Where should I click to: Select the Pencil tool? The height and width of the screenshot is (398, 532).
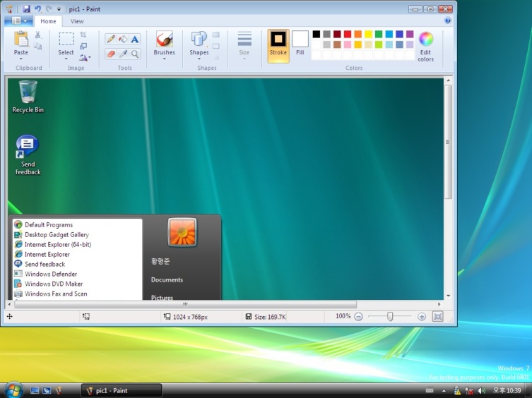[111, 39]
